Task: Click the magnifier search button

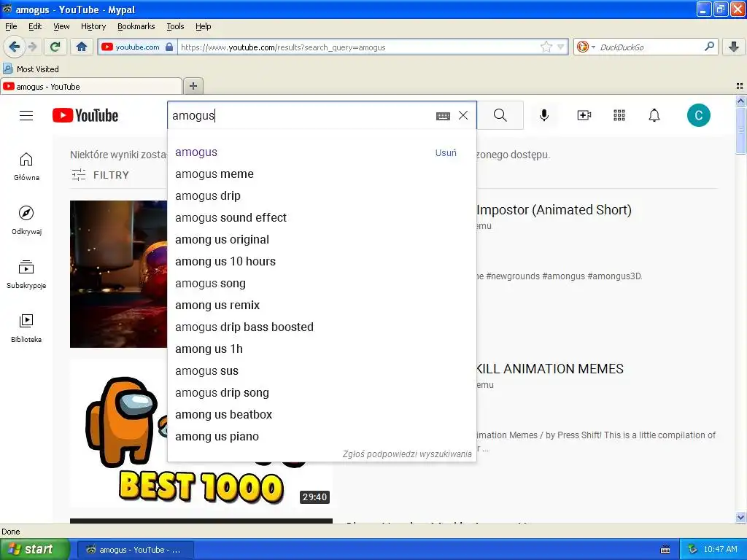Action: (x=500, y=115)
